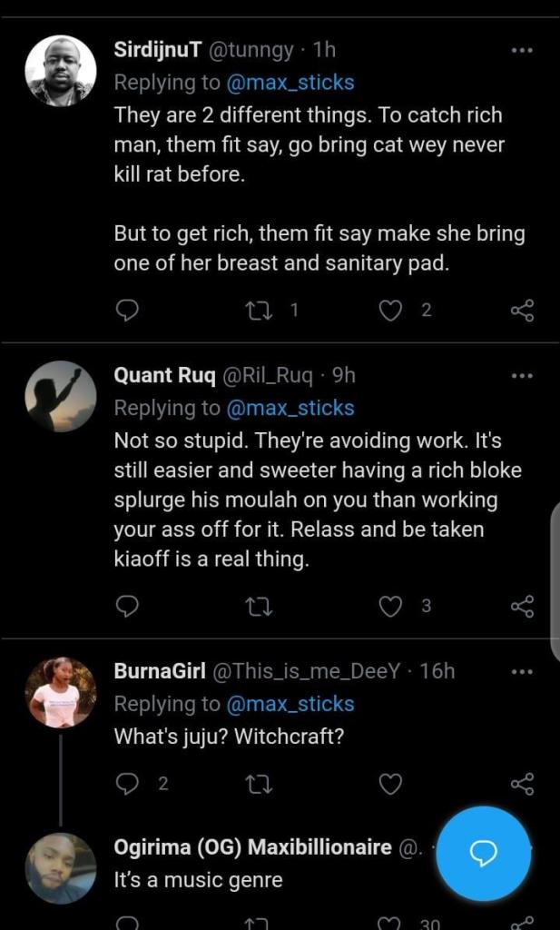Open Ogirima Maxibillionaire's profile avatar
Viewport: 560px width, 930px height.
click(x=60, y=867)
